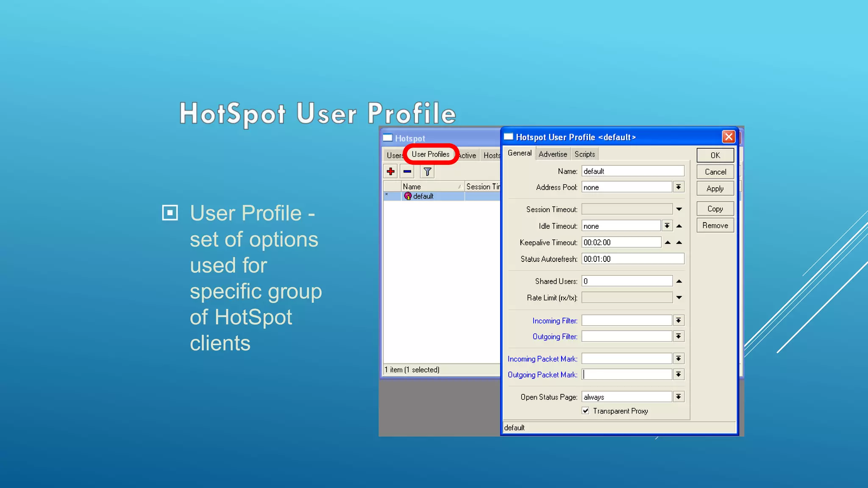Expand the Session Timeout field arrow

679,209
